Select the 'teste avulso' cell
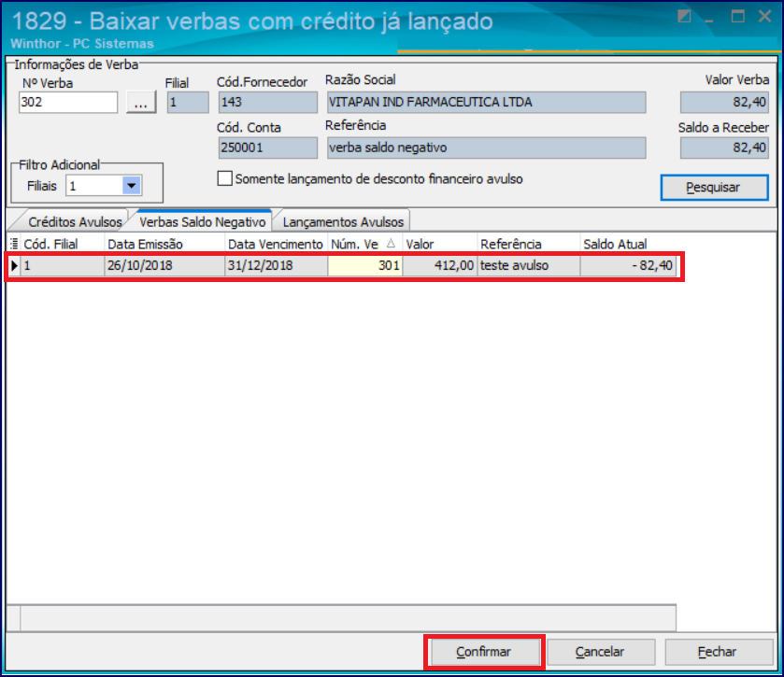Viewport: 784px width, 677px height. (529, 265)
